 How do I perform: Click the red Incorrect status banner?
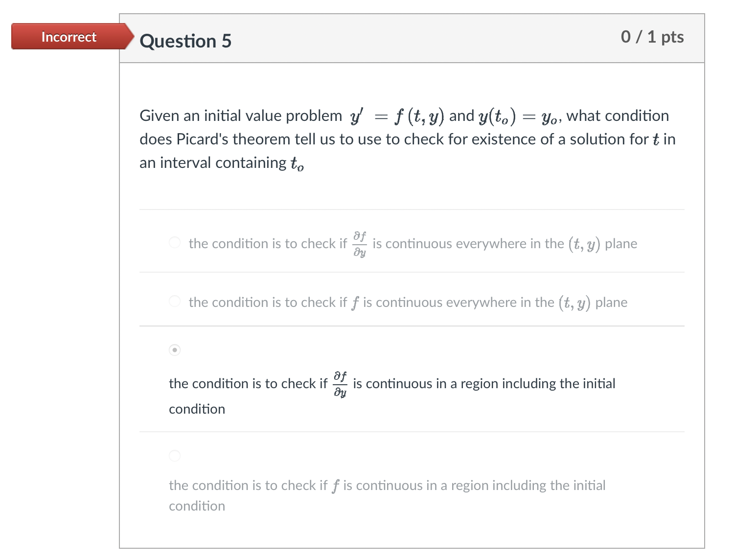[x=69, y=36]
